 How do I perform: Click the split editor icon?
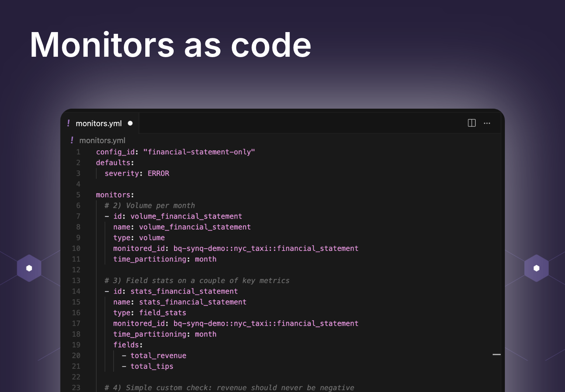tap(472, 123)
